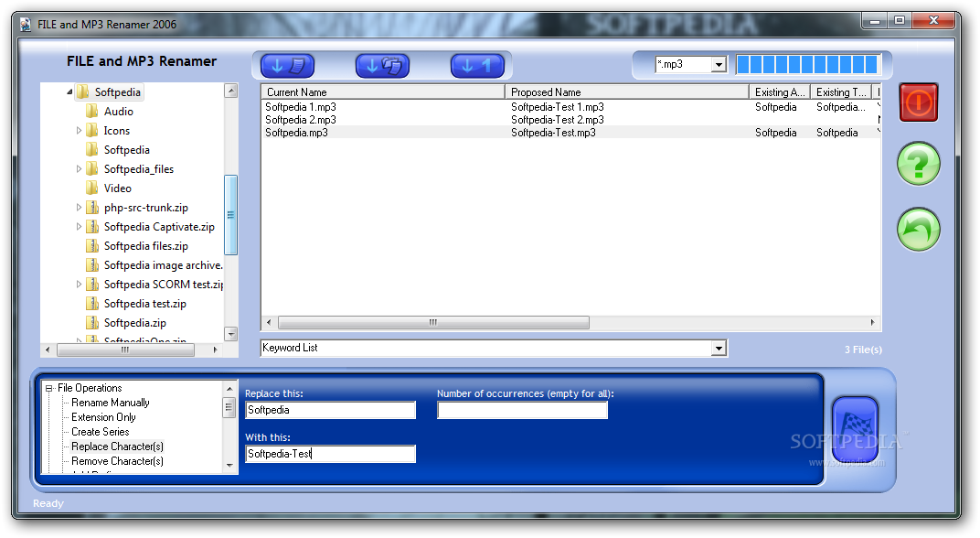Open the Keyword List dropdown
This screenshot has height=538, width=980.
click(719, 348)
